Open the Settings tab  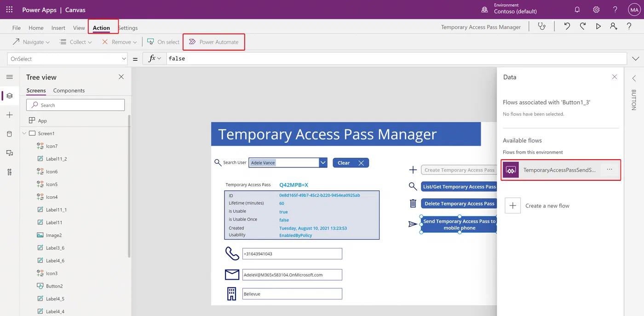(x=128, y=28)
